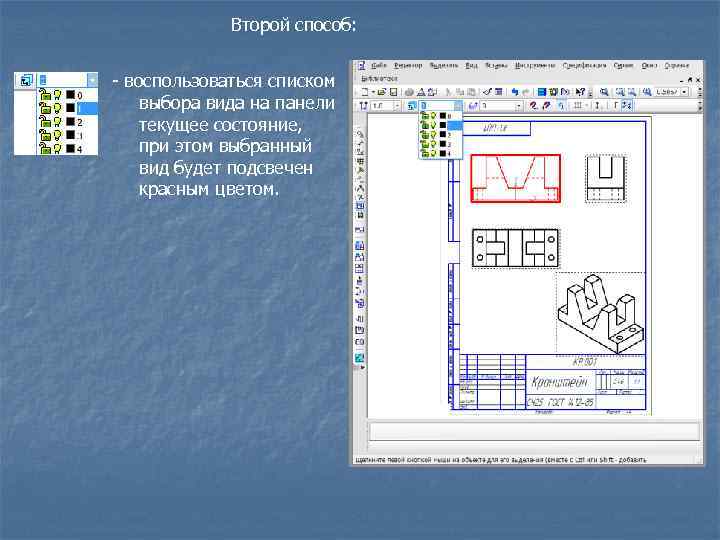
Task: Click the Undo arrow icon in KOMPAS toolbar
Action: [x=514, y=92]
